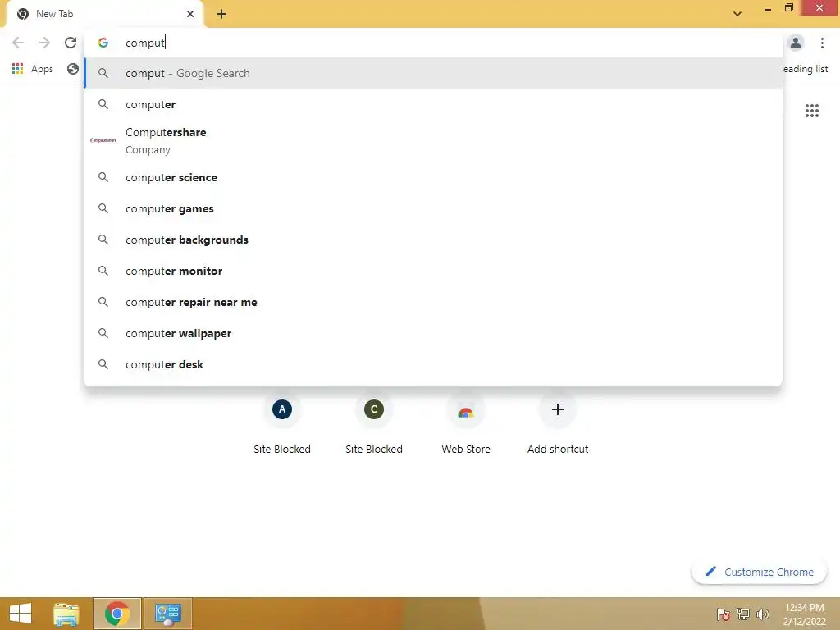Open the Control Panel taskbar icon
The height and width of the screenshot is (630, 840).
pos(168,614)
